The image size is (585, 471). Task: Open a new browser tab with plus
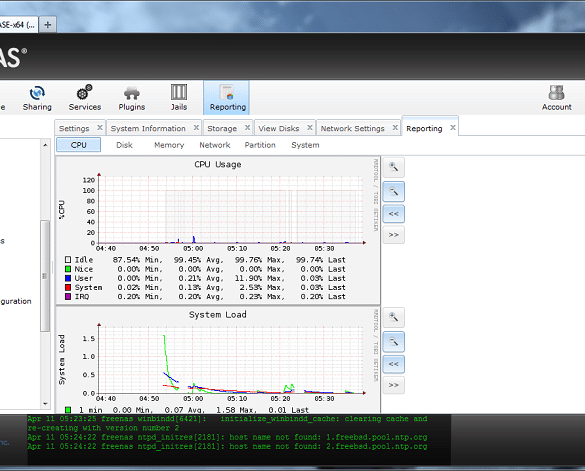point(48,25)
